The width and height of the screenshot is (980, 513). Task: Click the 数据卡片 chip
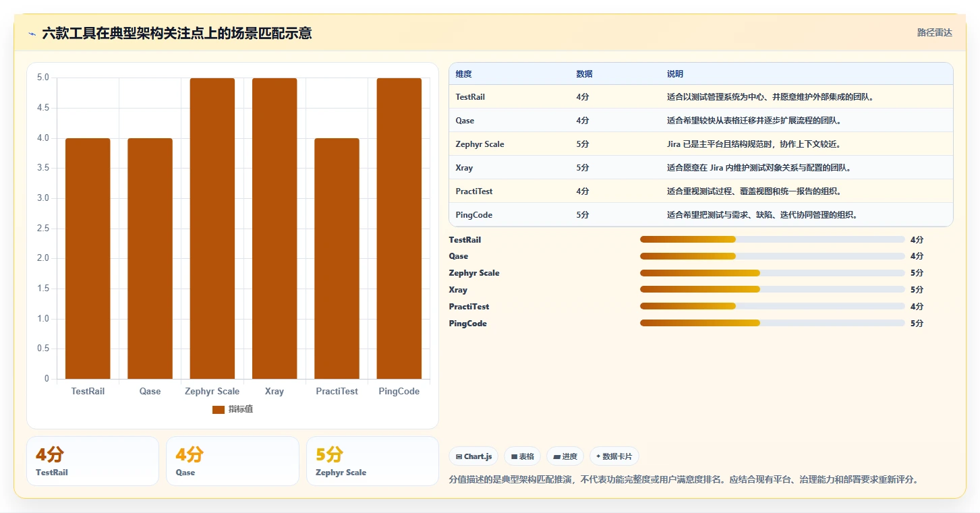point(614,456)
